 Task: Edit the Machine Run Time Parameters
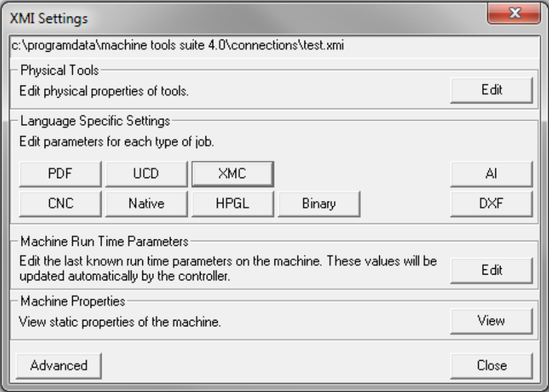[491, 270]
